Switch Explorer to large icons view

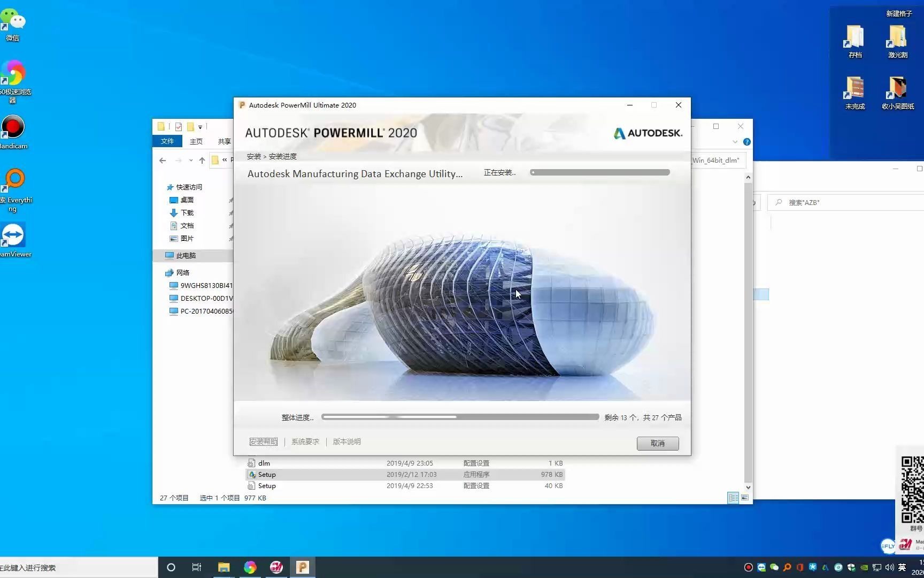point(744,498)
